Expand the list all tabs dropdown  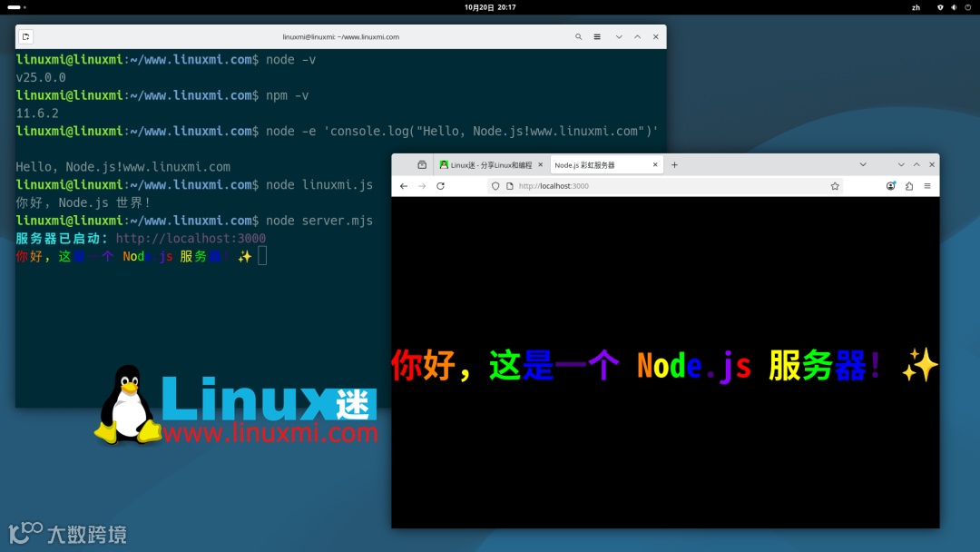click(x=863, y=165)
